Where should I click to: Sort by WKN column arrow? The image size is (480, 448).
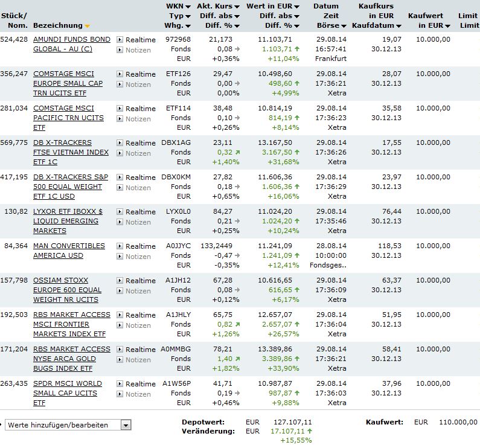point(188,7)
